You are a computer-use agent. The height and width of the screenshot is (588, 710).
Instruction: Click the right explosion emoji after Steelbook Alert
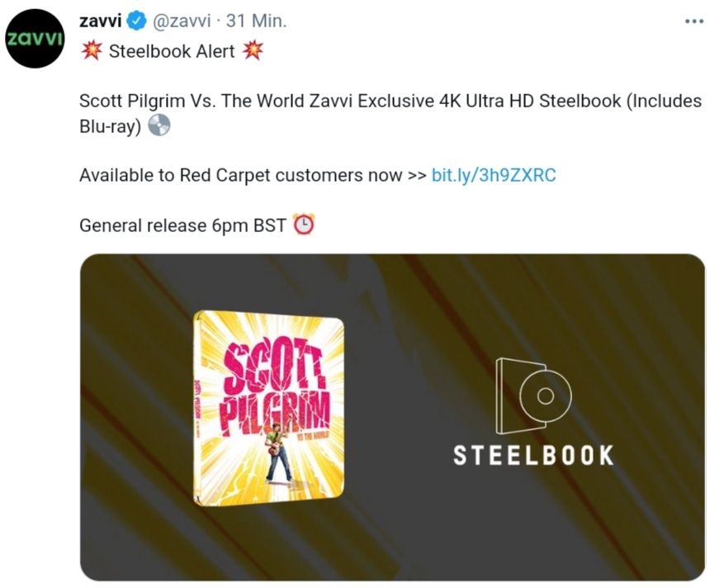tap(253, 50)
